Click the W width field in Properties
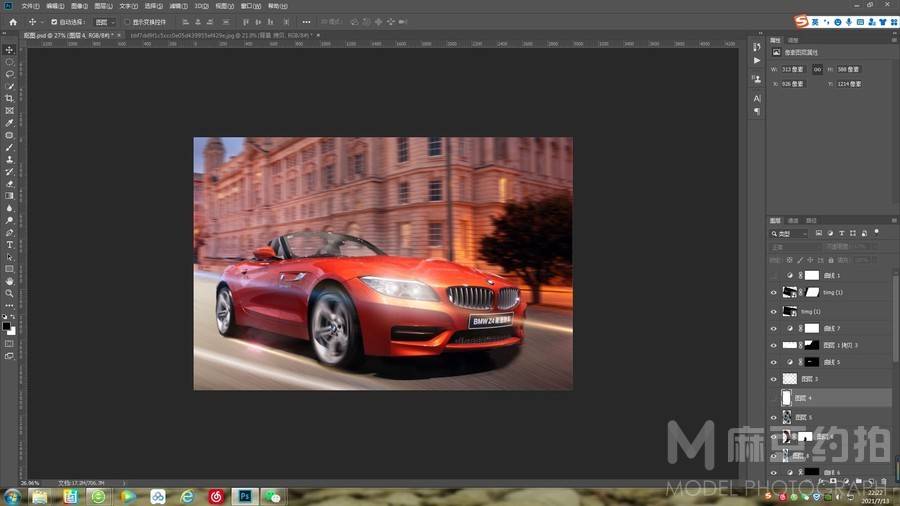900x506 pixels. 793,69
